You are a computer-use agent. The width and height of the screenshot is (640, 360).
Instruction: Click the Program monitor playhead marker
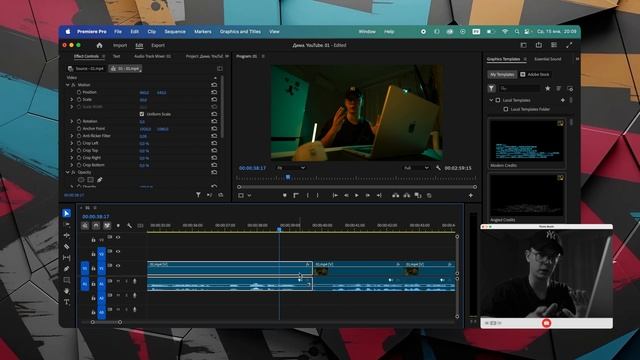[x=288, y=178]
